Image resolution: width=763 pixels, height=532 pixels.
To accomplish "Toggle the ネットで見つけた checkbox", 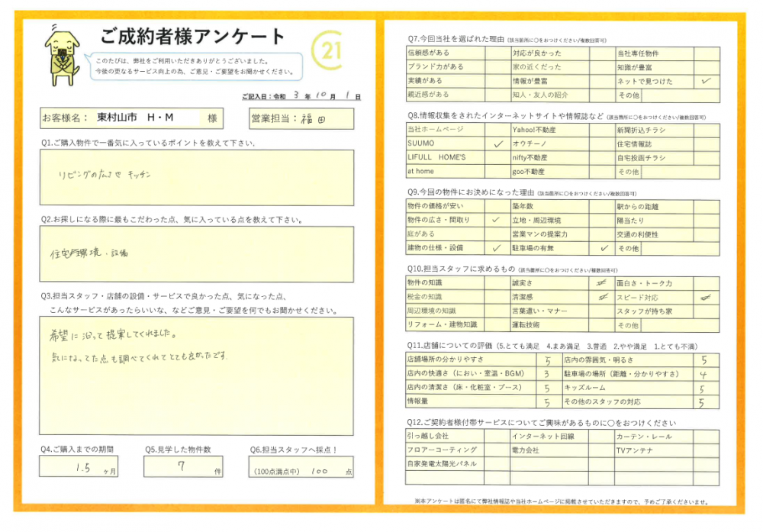I will click(x=706, y=81).
